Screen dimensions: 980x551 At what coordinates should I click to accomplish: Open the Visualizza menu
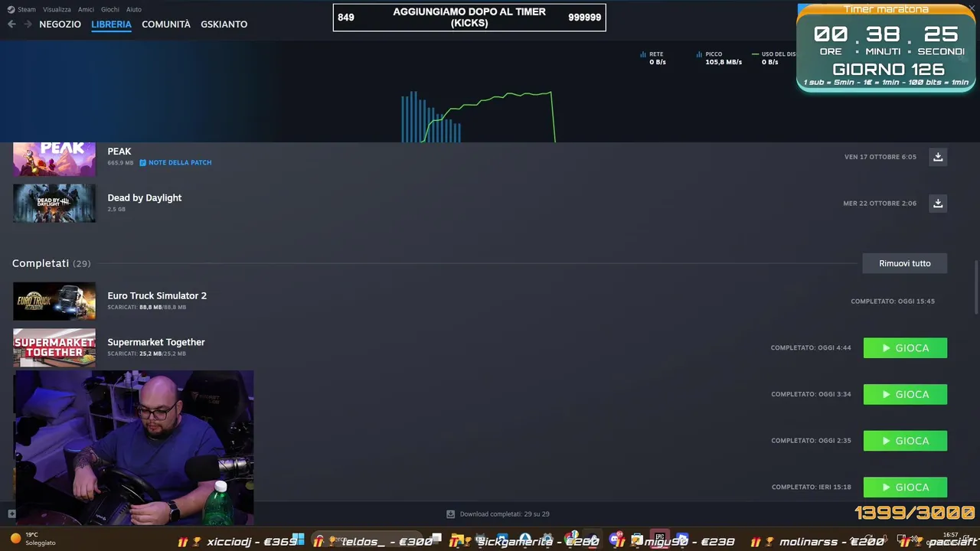[57, 9]
